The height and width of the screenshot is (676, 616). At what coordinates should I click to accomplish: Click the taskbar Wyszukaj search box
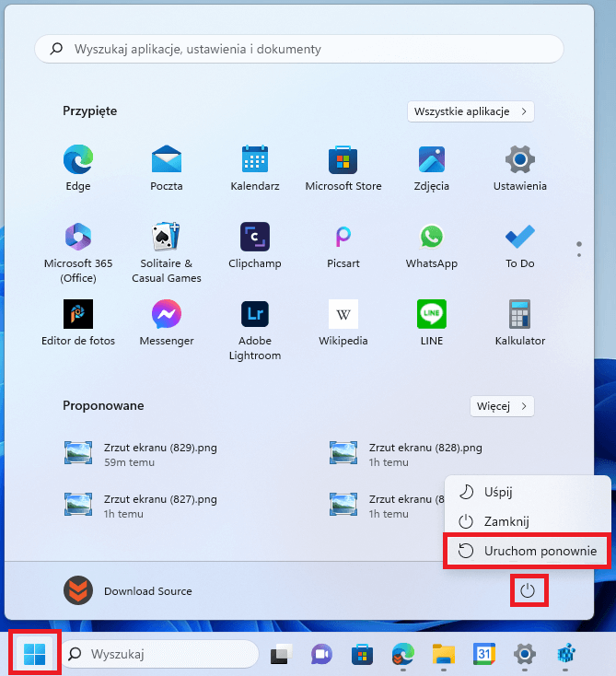tap(160, 654)
